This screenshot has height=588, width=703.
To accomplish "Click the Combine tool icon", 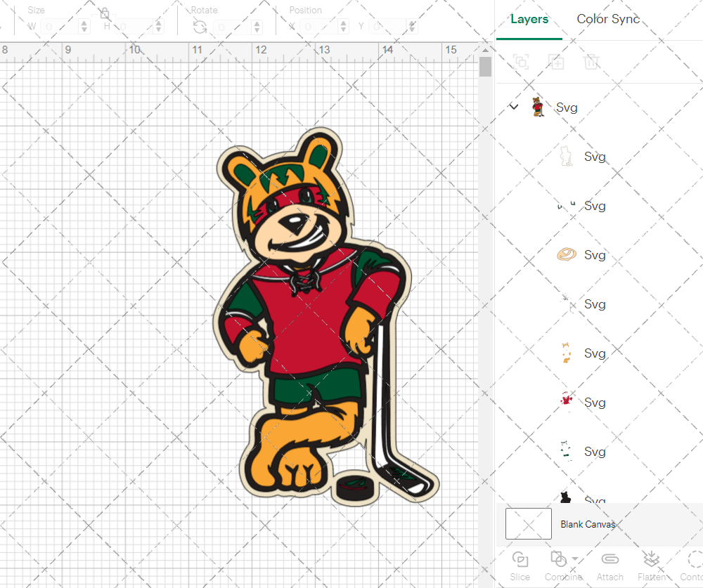I will [x=559, y=559].
